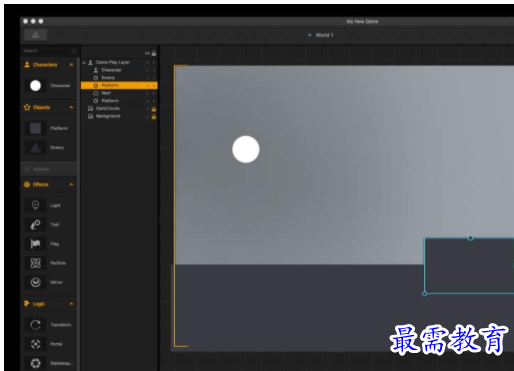Select the Gatekeeper logic icon
The width and height of the screenshot is (514, 371).
point(35,363)
